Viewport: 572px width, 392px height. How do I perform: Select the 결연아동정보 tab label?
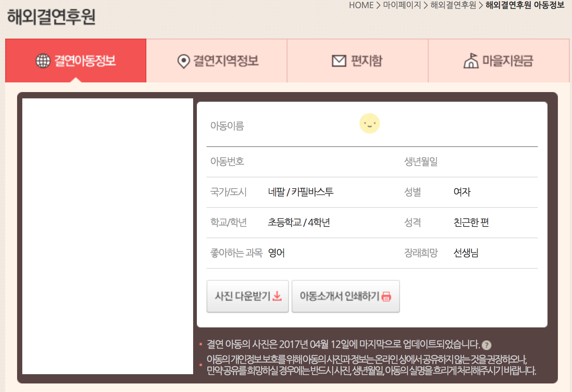point(85,61)
